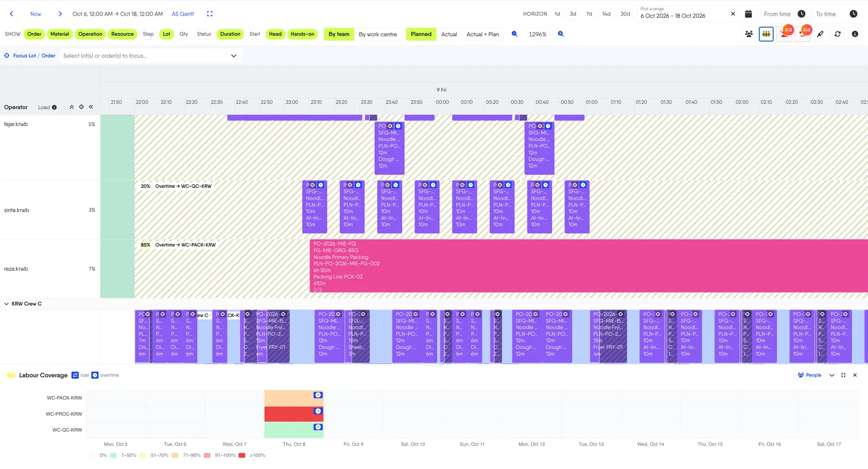Click the red WC-PROC-KRW coverage cell
This screenshot has width=868, height=469.
click(x=293, y=414)
